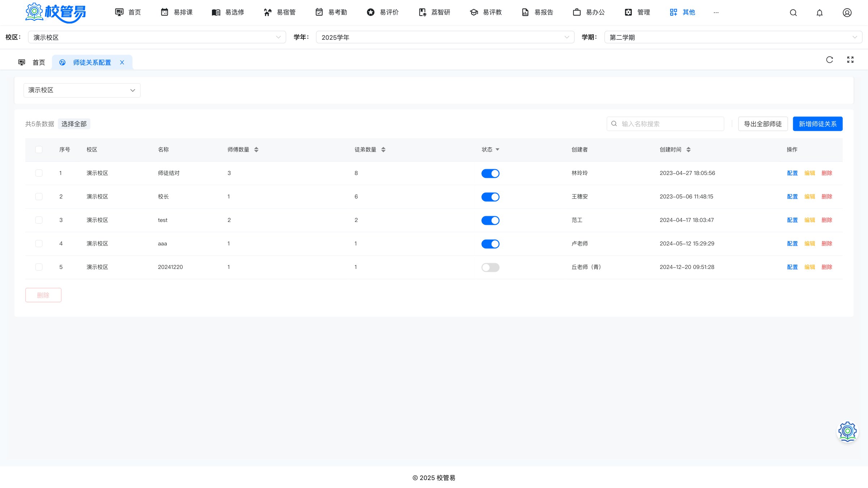Check the row for 20241220

pos(39,267)
